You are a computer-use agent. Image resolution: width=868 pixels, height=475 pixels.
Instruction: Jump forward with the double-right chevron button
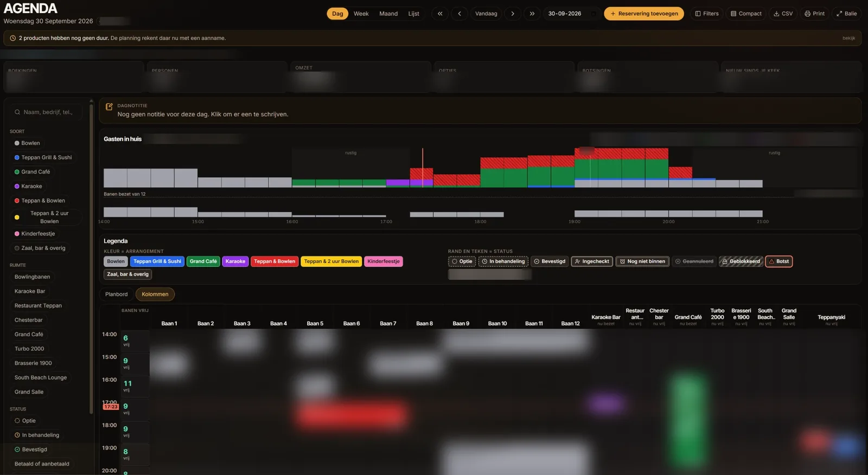click(532, 14)
